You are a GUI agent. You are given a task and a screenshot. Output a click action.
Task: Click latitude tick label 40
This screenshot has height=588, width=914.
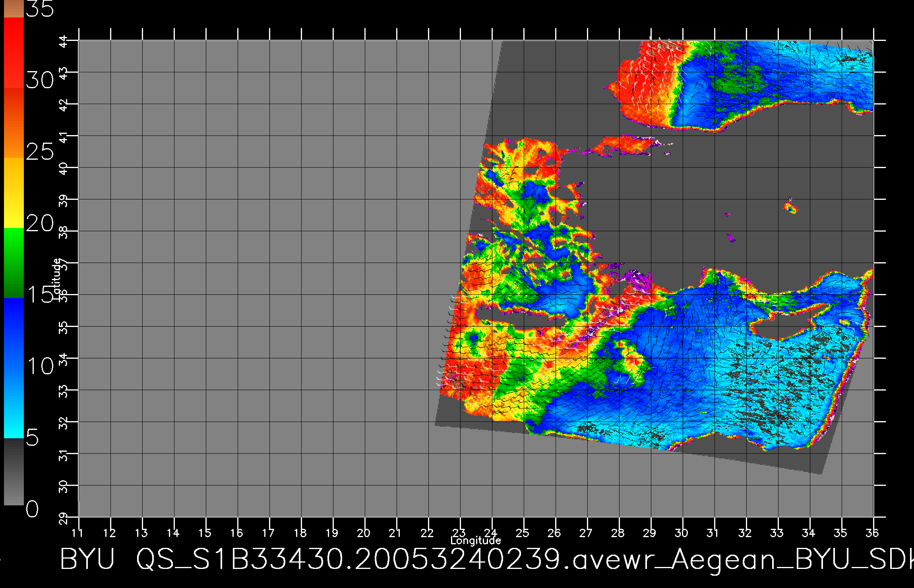tap(64, 169)
